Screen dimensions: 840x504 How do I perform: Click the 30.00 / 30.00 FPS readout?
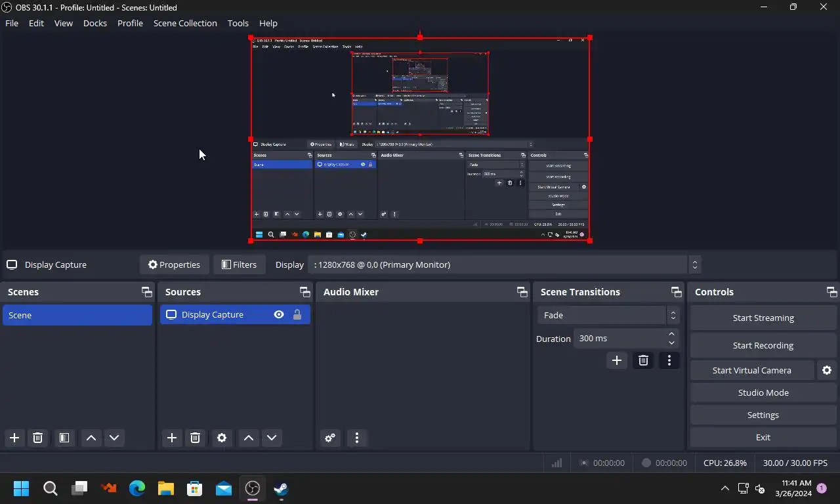click(x=795, y=463)
